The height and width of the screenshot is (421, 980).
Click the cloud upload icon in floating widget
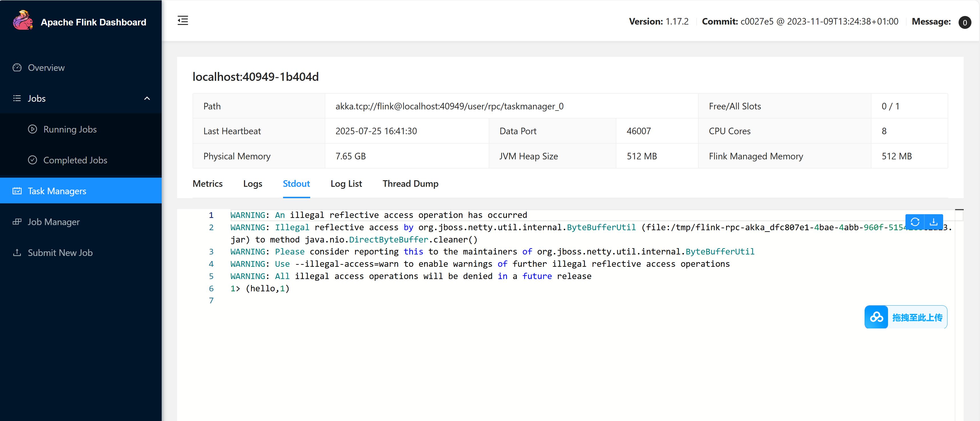(x=877, y=317)
